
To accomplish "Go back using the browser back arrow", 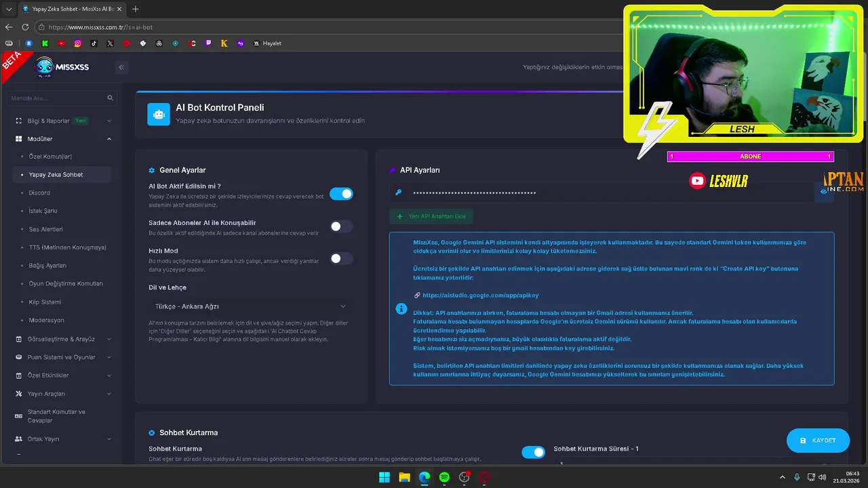I will (9, 27).
